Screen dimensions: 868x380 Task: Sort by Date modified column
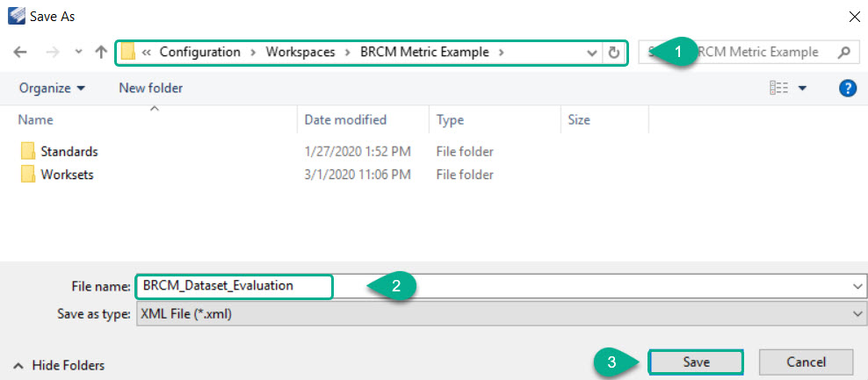tap(345, 120)
